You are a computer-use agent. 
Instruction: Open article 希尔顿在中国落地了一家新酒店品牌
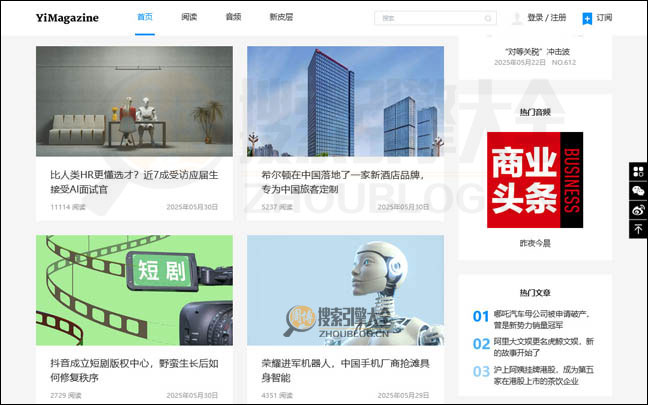coord(343,182)
